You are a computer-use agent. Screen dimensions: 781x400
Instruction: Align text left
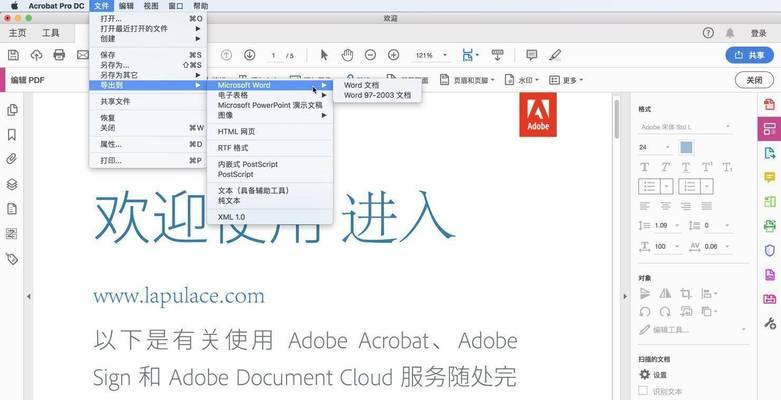click(x=645, y=206)
